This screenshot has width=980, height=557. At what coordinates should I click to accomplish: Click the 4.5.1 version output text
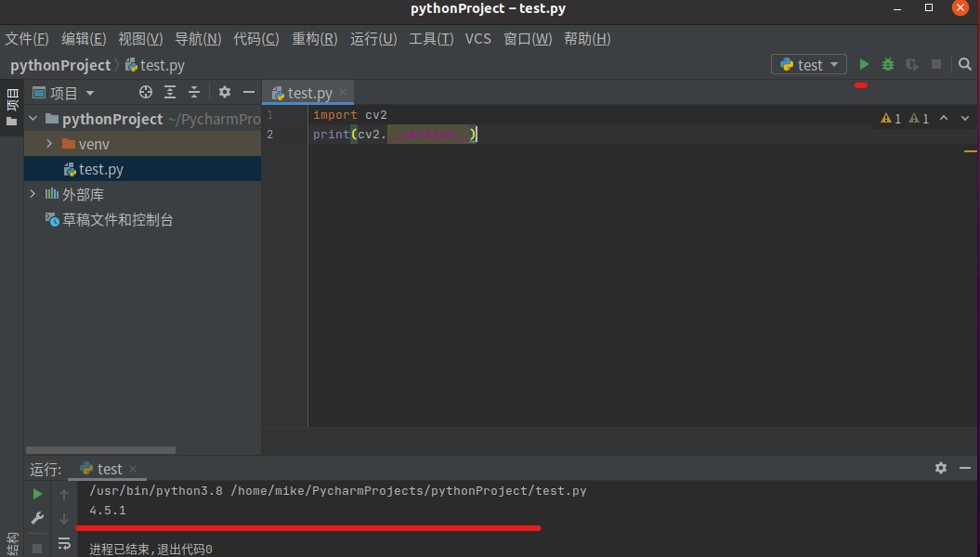click(x=108, y=511)
